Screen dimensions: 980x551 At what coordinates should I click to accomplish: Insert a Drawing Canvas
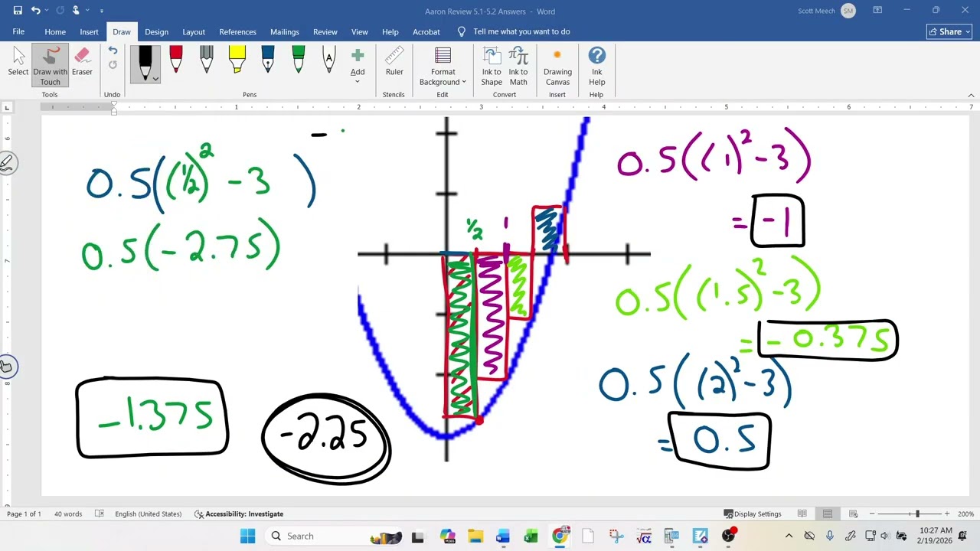pyautogui.click(x=557, y=67)
